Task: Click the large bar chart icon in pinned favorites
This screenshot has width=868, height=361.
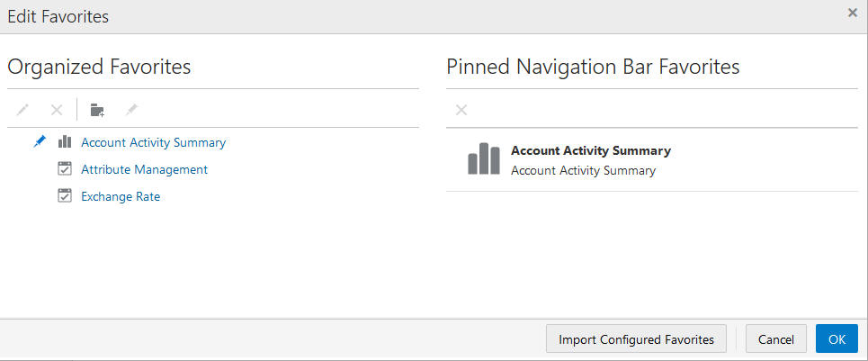Action: [x=484, y=158]
